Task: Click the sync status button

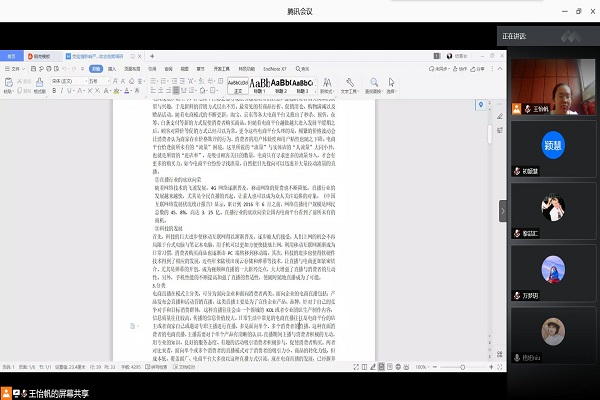Action: point(438,69)
